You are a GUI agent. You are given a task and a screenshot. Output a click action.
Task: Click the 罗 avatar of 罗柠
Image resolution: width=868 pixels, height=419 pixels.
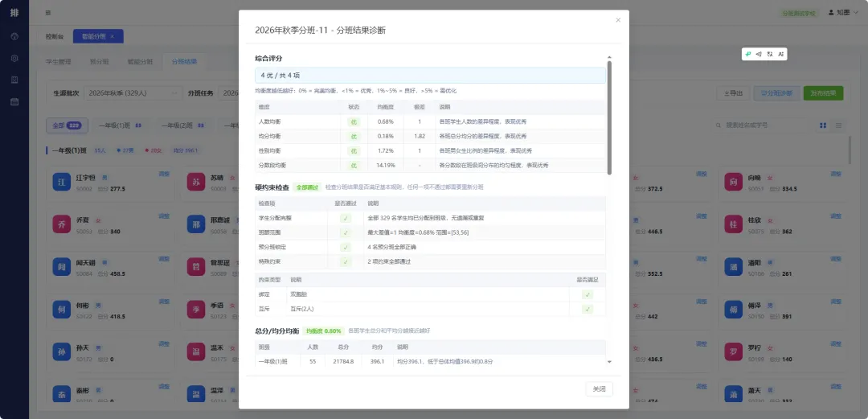pos(735,352)
